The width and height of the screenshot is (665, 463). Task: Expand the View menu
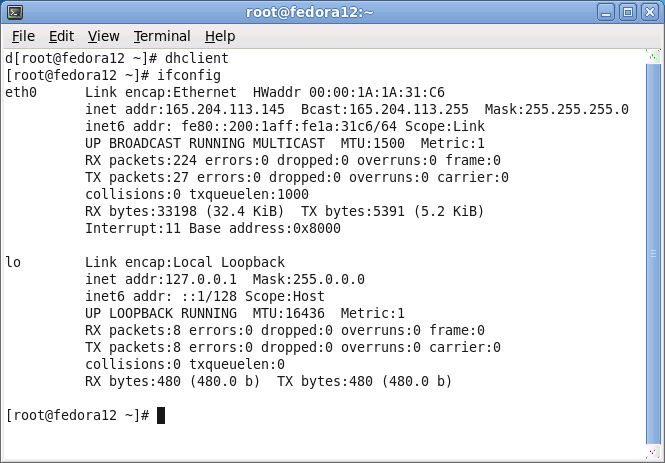click(103, 36)
